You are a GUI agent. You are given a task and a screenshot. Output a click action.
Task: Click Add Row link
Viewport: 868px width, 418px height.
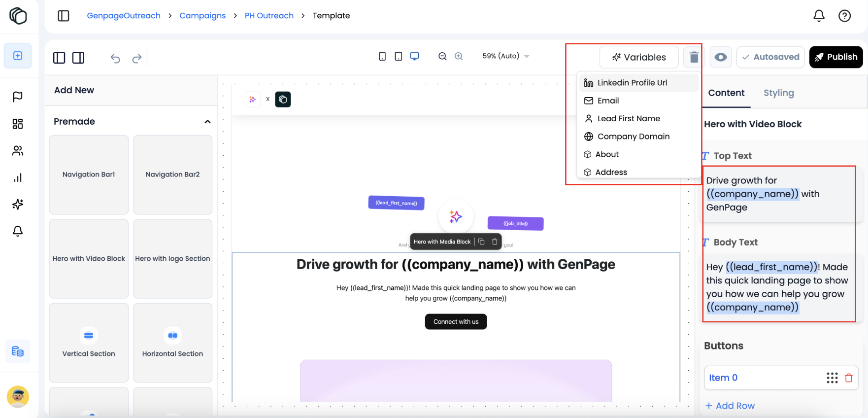[x=730, y=406]
